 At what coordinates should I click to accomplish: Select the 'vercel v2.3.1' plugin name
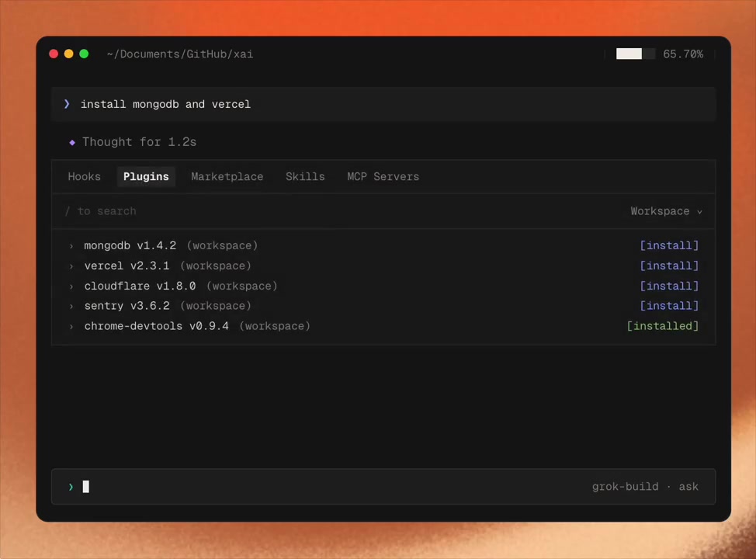[x=127, y=266]
